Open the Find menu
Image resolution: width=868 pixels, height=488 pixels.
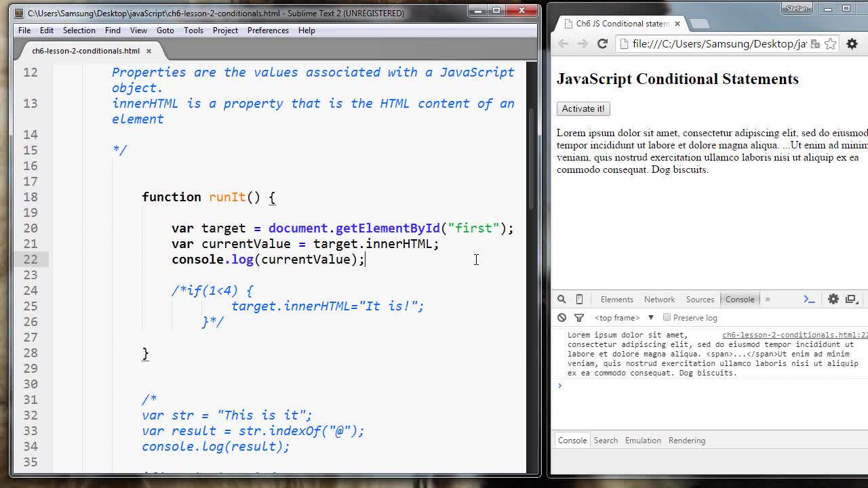tap(113, 30)
